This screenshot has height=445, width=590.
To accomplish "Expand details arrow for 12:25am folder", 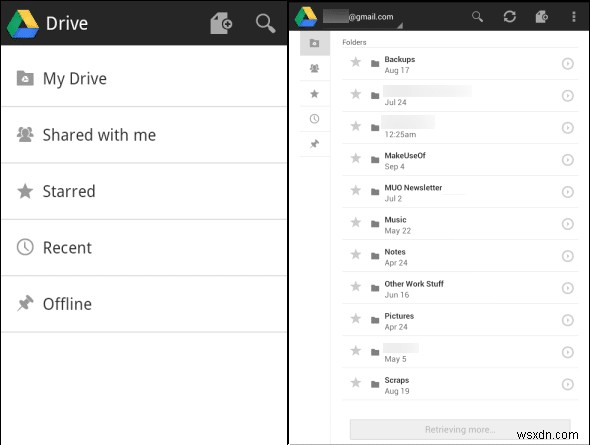I will [567, 128].
